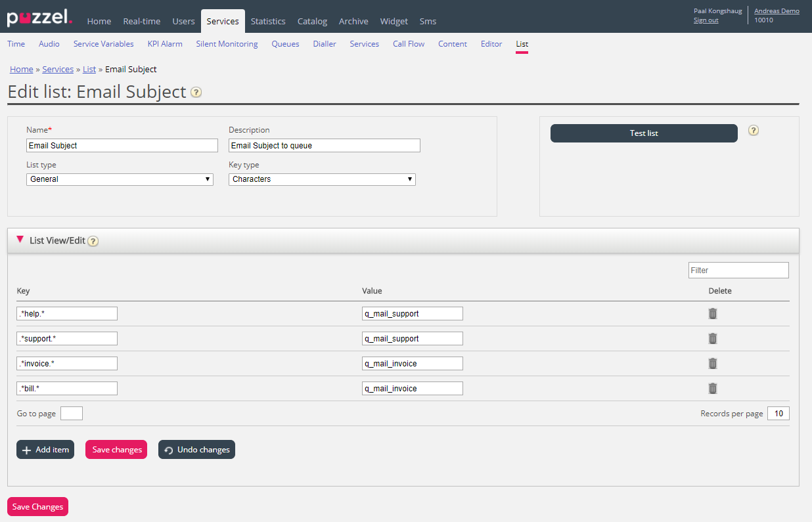The width and height of the screenshot is (812, 522).
Task: Click Undo changes button
Action: 196,450
